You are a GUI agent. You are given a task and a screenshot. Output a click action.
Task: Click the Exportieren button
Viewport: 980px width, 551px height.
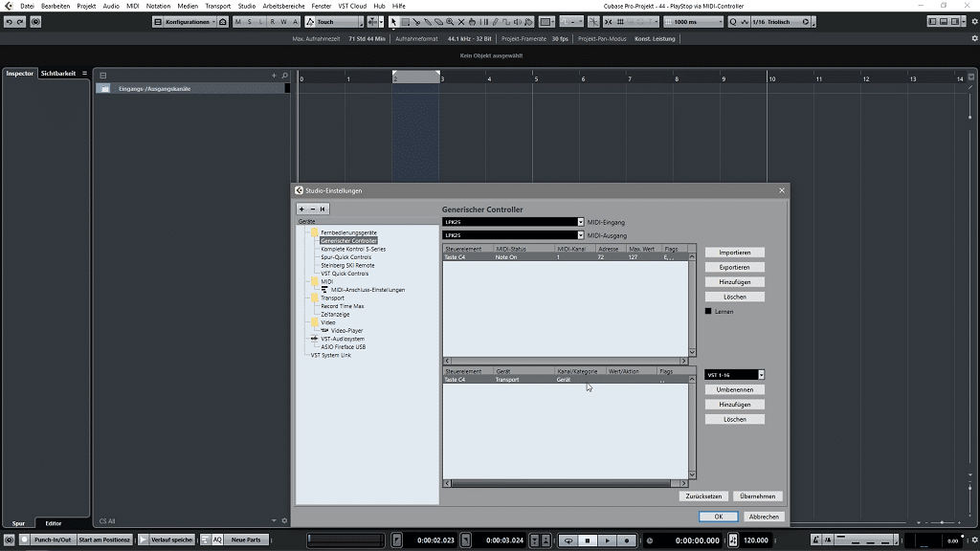tap(734, 268)
